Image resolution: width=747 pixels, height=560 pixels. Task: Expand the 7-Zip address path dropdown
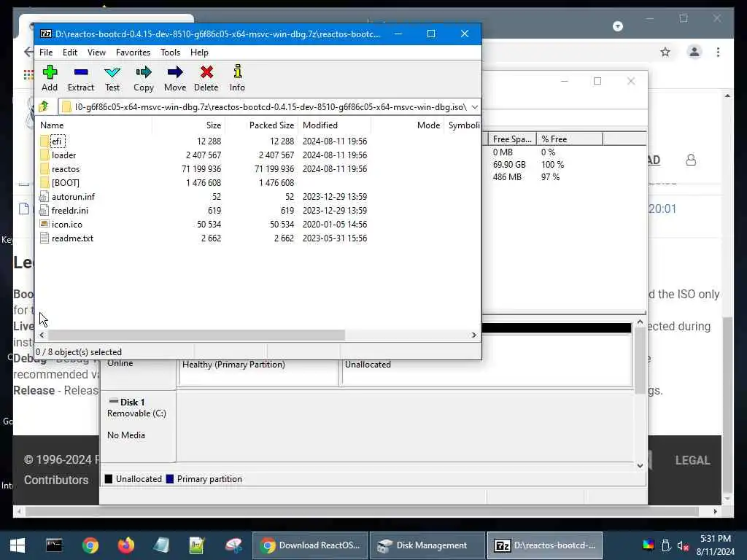(x=474, y=107)
